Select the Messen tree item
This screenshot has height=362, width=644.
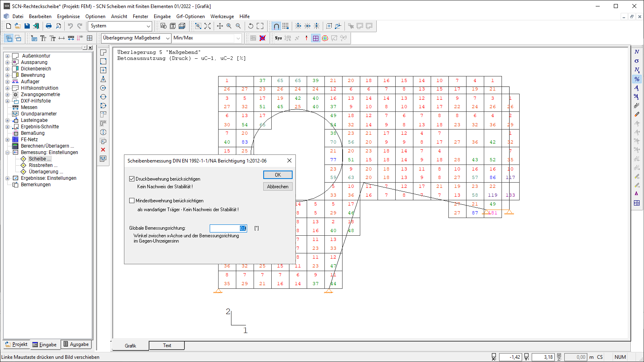(29, 107)
